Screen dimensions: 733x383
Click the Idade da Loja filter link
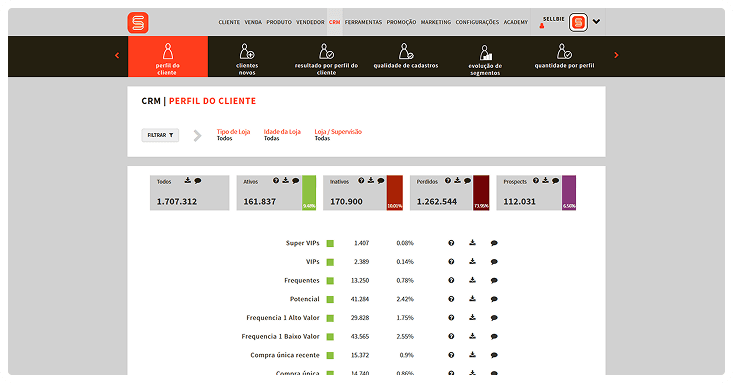(282, 132)
